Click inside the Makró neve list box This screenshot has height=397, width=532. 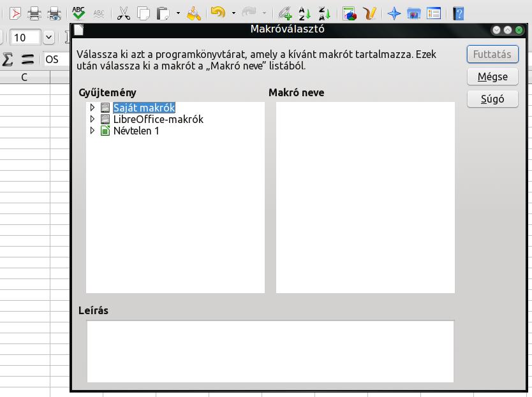tap(366, 198)
